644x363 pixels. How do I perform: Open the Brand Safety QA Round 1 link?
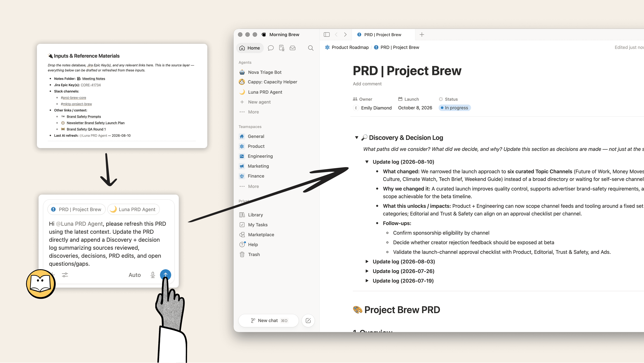(86, 129)
